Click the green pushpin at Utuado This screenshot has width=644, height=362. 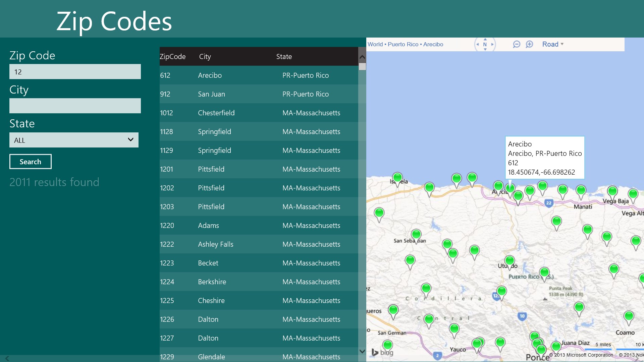(509, 260)
